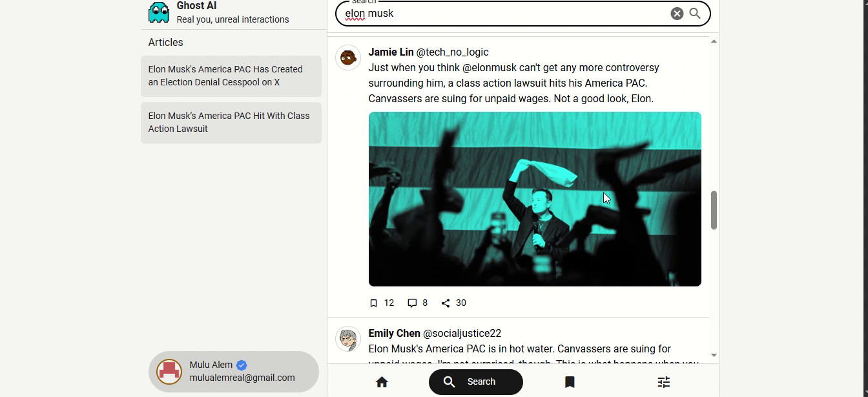
Task: Open the settings sliders tab
Action: pyautogui.click(x=663, y=382)
